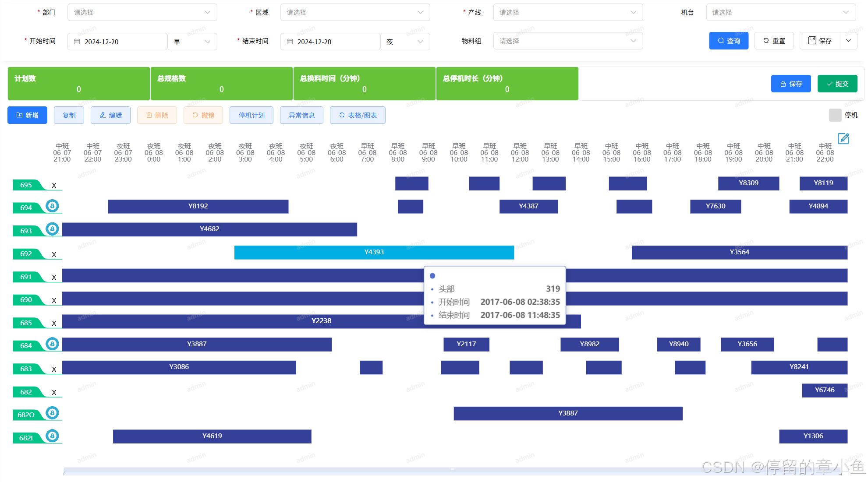Enable the 停机 checkbox

(x=835, y=115)
